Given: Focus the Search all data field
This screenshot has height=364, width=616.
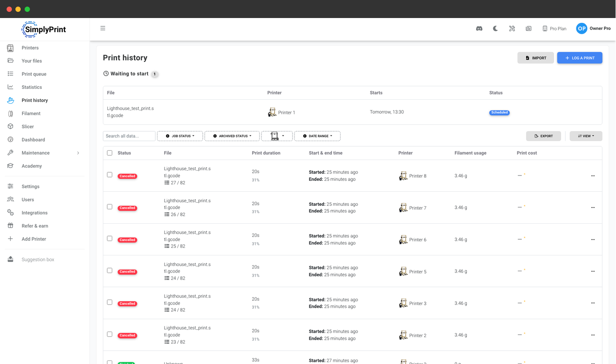Looking at the screenshot, I should [x=129, y=136].
